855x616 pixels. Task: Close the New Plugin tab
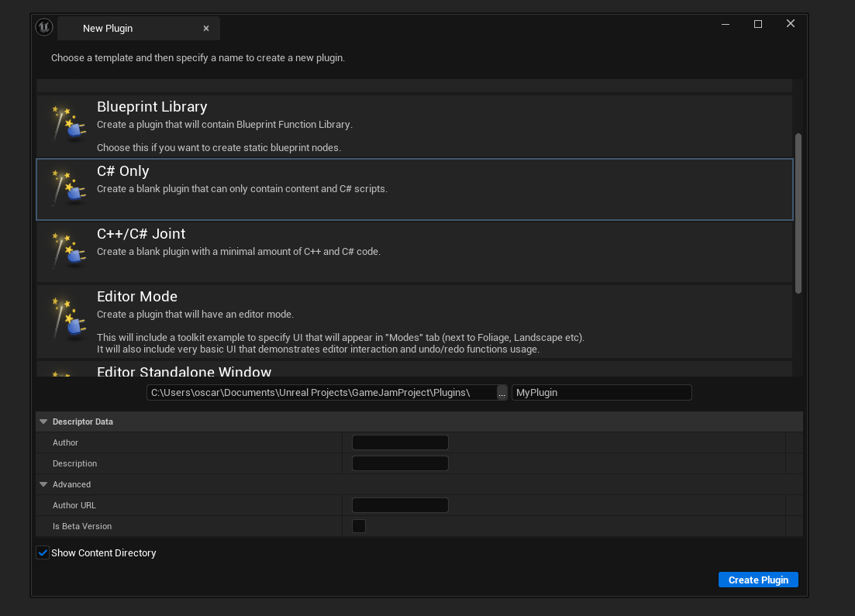tap(206, 29)
